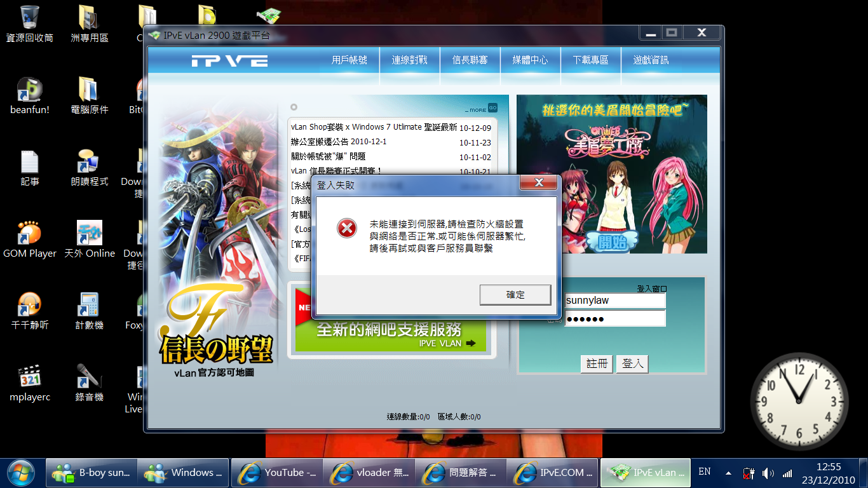Viewport: 868px width, 488px height.
Task: Launch the beanfun! desktop shortcut
Action: click(x=30, y=96)
